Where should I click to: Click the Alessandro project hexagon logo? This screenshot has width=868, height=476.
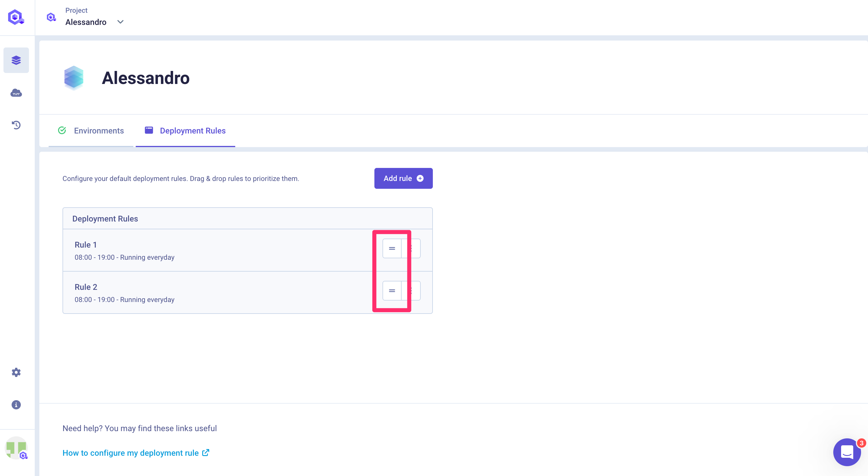point(74,78)
